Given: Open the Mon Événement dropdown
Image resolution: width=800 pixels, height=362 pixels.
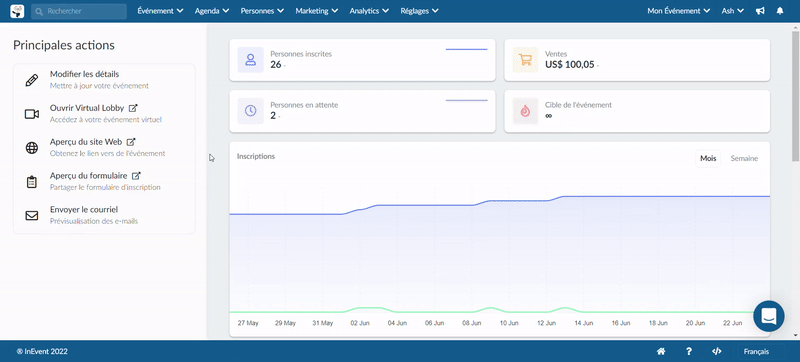Looking at the screenshot, I should point(679,11).
